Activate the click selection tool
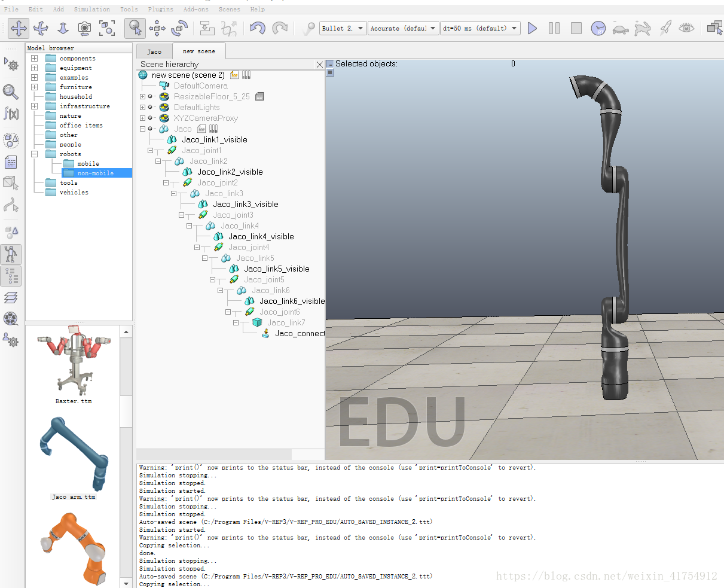The image size is (724, 588). pyautogui.click(x=135, y=28)
